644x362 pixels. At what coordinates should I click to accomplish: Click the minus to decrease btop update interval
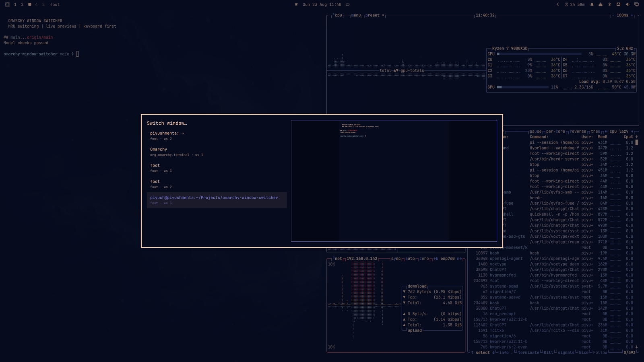click(x=613, y=15)
